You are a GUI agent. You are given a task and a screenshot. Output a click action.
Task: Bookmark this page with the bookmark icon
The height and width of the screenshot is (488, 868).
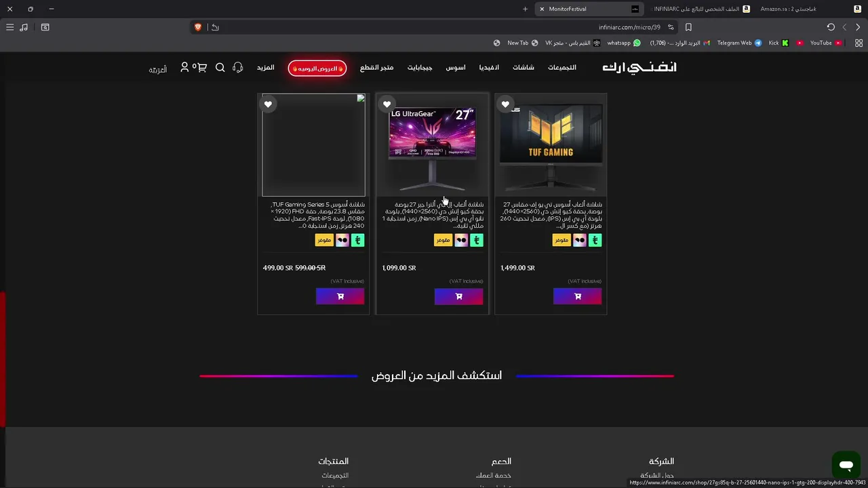(688, 27)
